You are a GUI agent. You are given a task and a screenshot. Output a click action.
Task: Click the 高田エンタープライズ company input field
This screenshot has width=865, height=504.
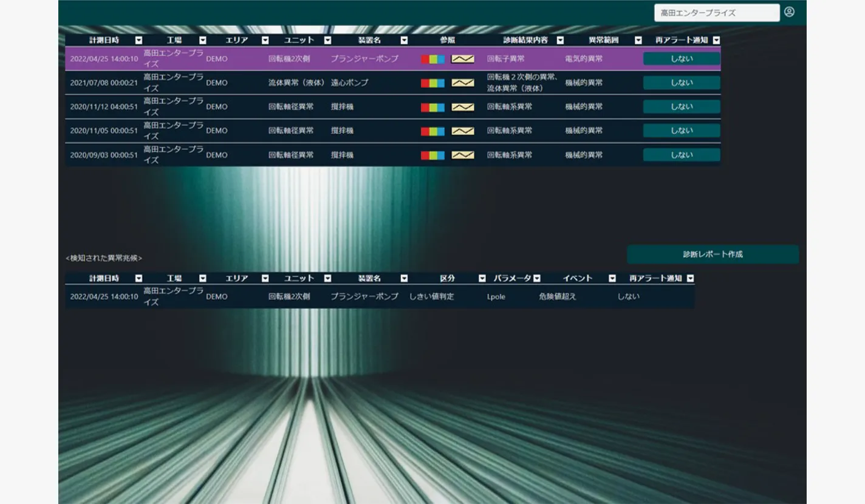716,13
